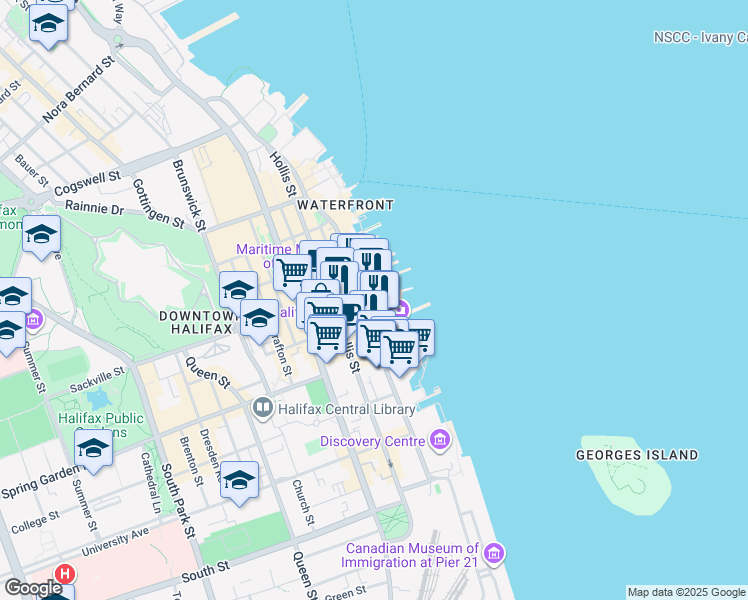
Task: Click the Halifax Central Library label
Action: coord(346,409)
